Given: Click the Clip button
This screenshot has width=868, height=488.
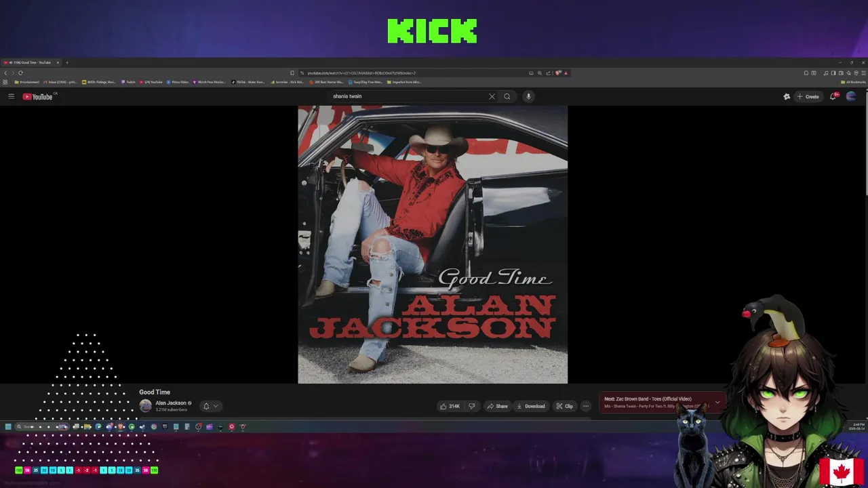Looking at the screenshot, I should tap(564, 406).
